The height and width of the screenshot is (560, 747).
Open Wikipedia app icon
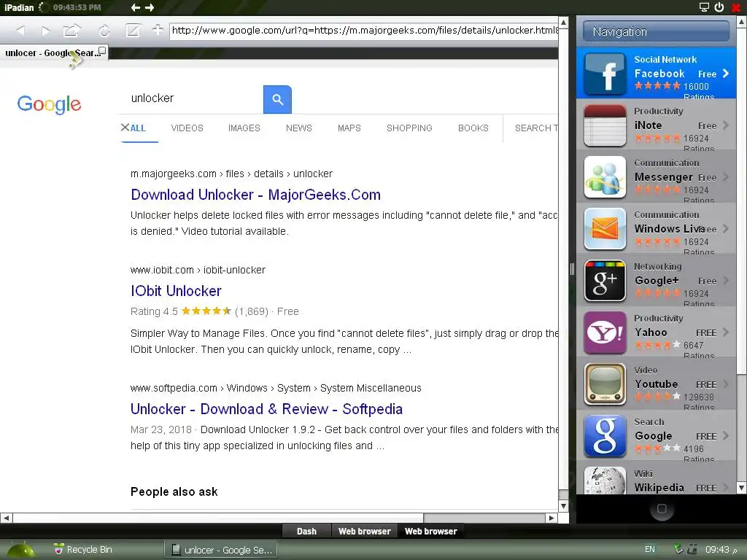[x=605, y=481]
